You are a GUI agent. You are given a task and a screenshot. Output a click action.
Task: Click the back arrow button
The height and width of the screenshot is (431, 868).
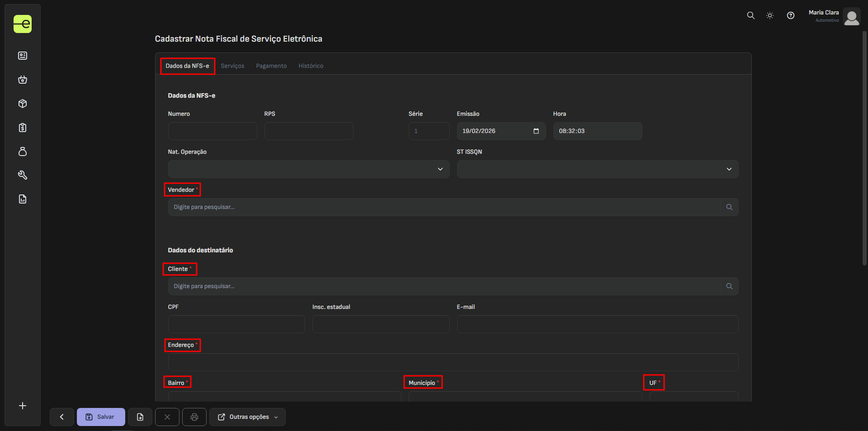62,417
